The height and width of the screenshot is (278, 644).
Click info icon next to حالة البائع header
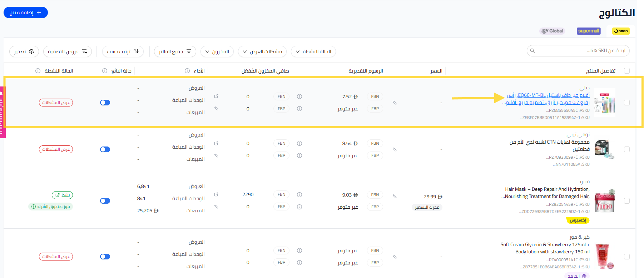pyautogui.click(x=105, y=71)
